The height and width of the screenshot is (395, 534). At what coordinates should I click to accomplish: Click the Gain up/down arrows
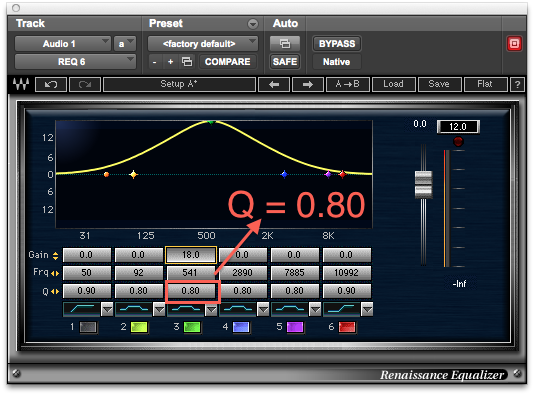click(x=55, y=255)
